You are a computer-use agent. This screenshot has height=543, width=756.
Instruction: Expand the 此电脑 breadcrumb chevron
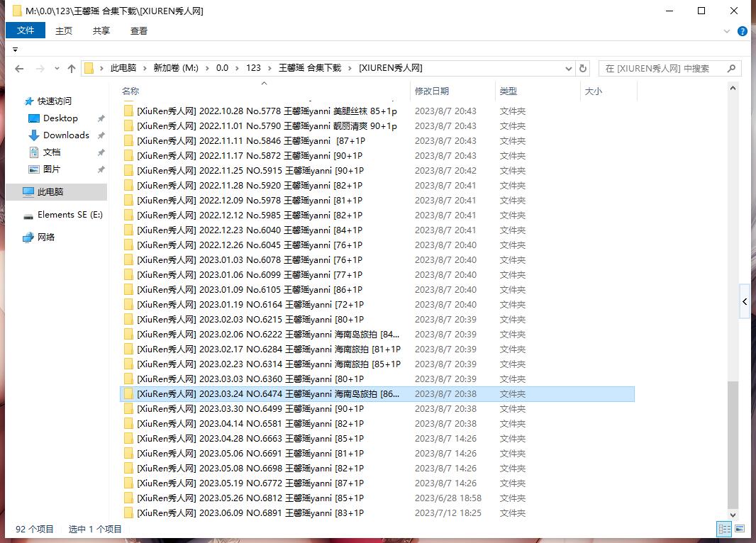(145, 69)
